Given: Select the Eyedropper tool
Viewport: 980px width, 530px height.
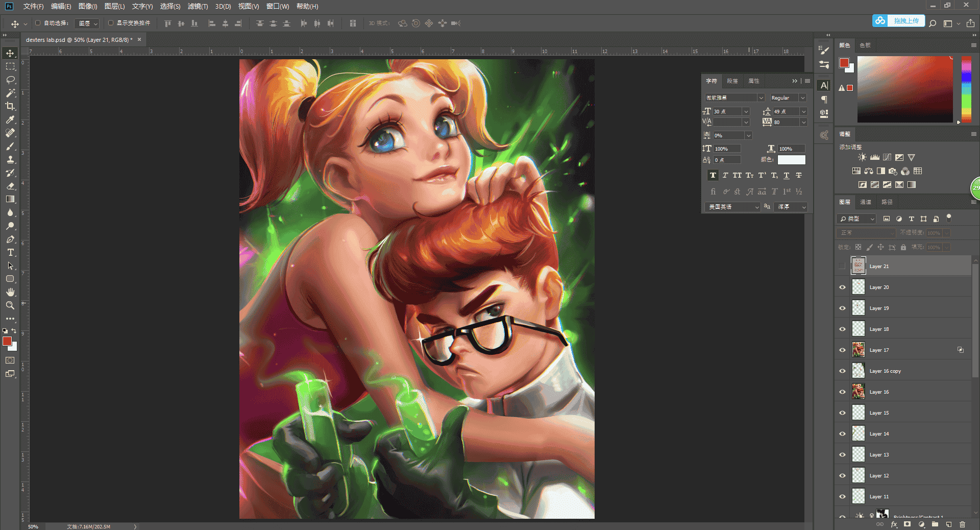Looking at the screenshot, I should (x=10, y=119).
